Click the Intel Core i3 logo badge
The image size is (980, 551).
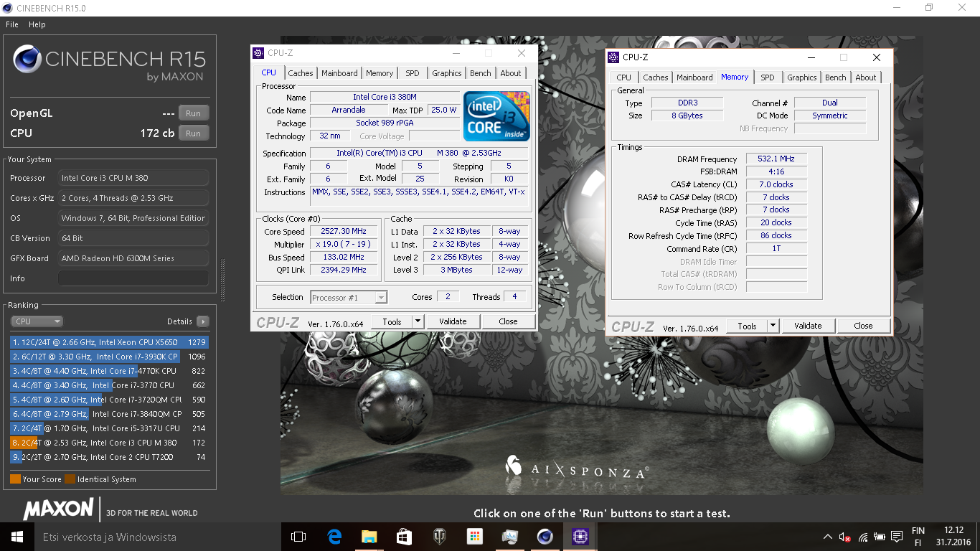click(x=496, y=115)
